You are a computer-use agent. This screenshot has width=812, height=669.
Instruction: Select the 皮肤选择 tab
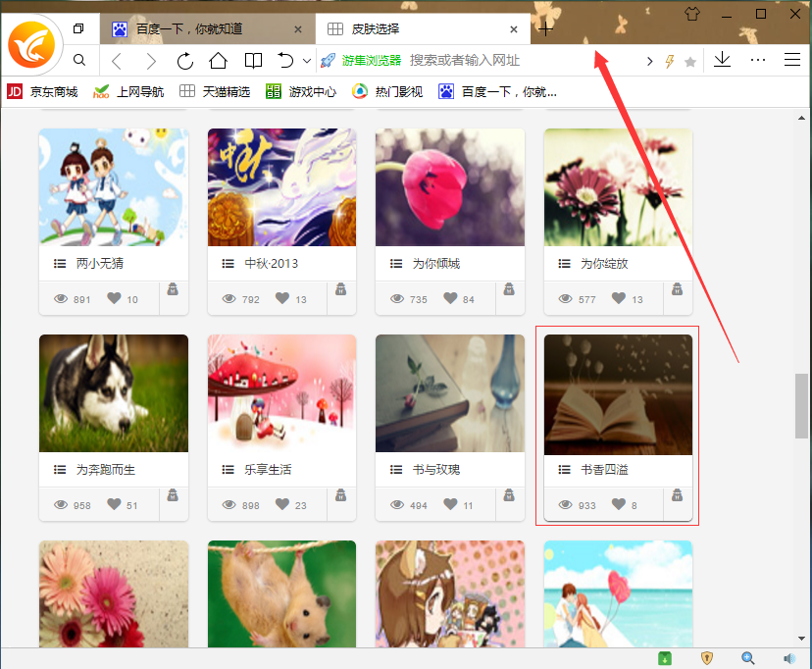tap(423, 29)
